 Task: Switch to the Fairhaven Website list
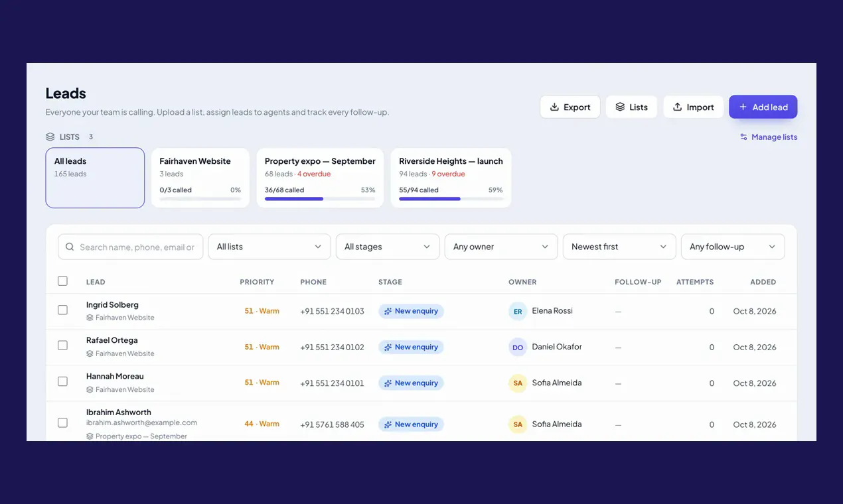(200, 178)
